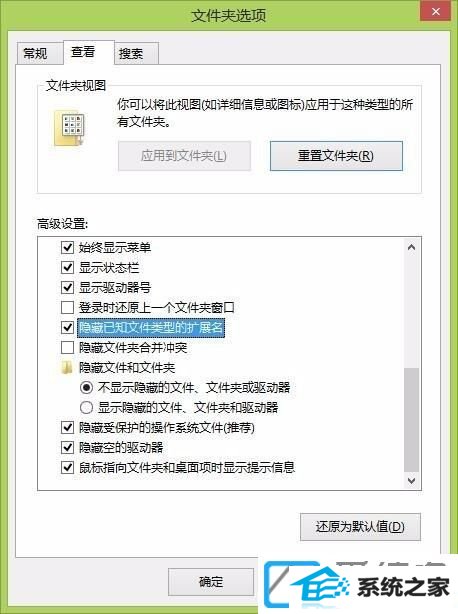Viewport: 458px width, 614px height.
Task: Close the 文件夹选项 dialog with X
Action: click(436, 11)
